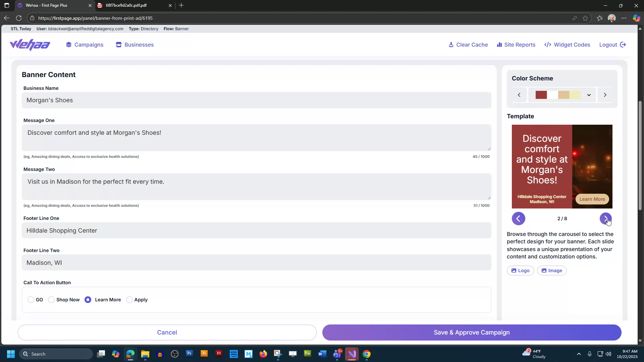644x362 pixels.
Task: Click Save & Approve Campaign
Action: [471, 332]
